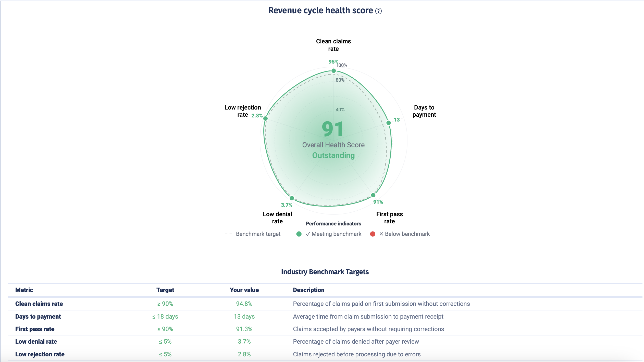Click the red Below benchmark legend dot
Screen dimensions: 644x362
pyautogui.click(x=373, y=234)
